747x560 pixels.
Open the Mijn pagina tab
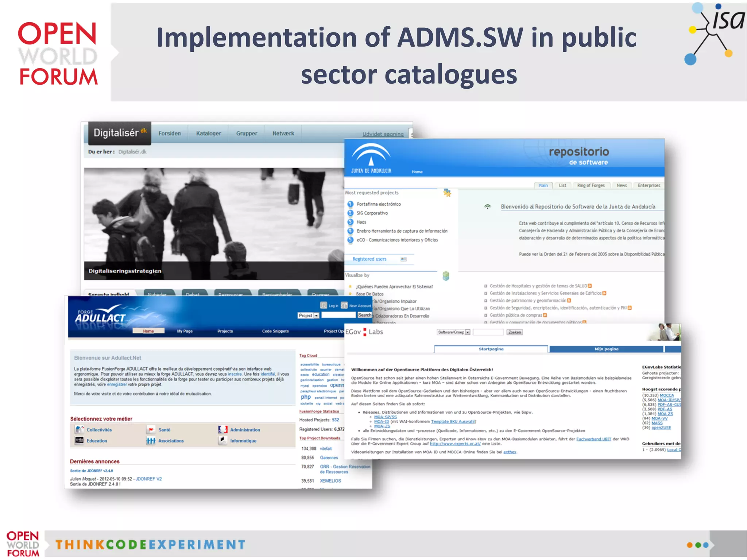tap(606, 349)
